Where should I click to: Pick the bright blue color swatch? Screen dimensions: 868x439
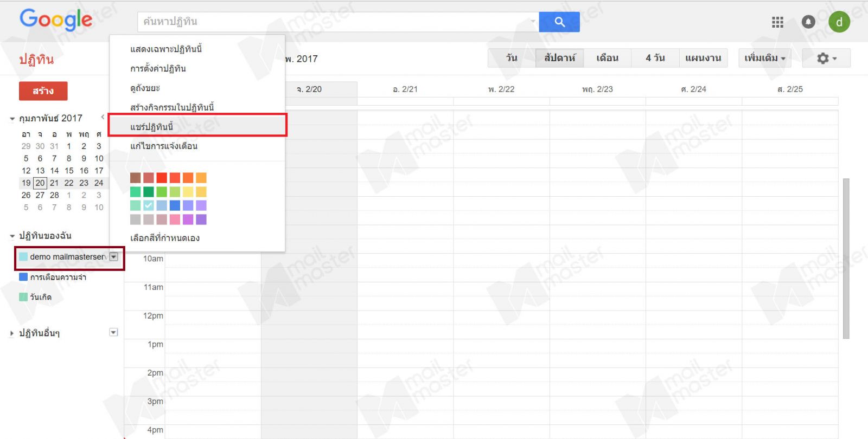coord(175,205)
